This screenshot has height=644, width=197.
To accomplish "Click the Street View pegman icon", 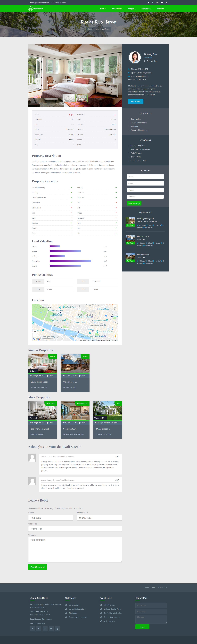I will tap(115, 336).
